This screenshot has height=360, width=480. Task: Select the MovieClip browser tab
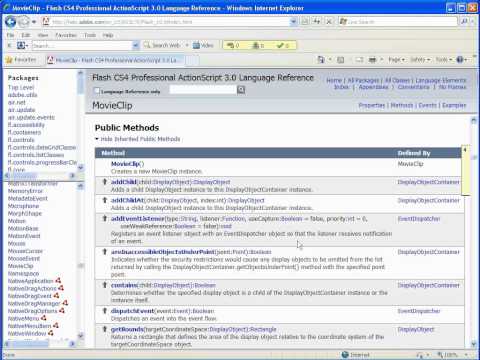[x=116, y=60]
